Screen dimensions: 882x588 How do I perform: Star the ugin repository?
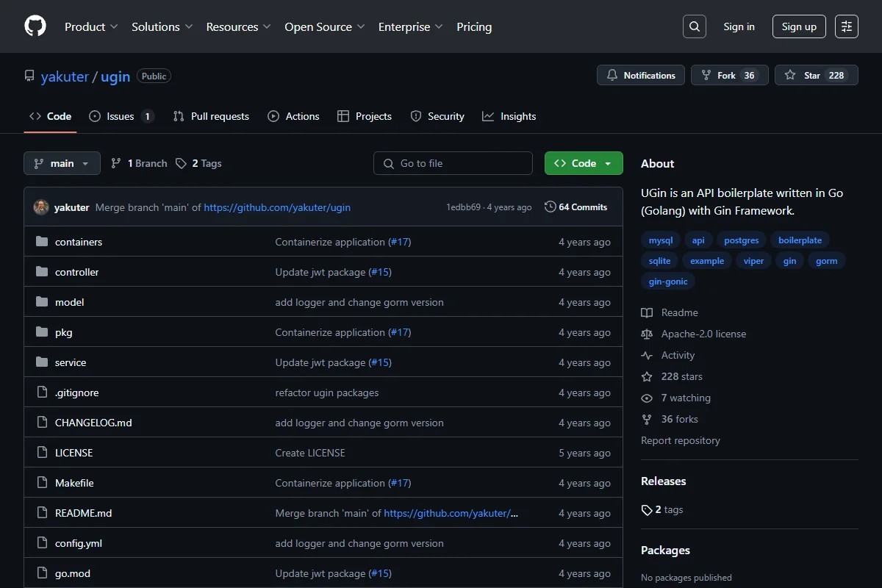(816, 75)
